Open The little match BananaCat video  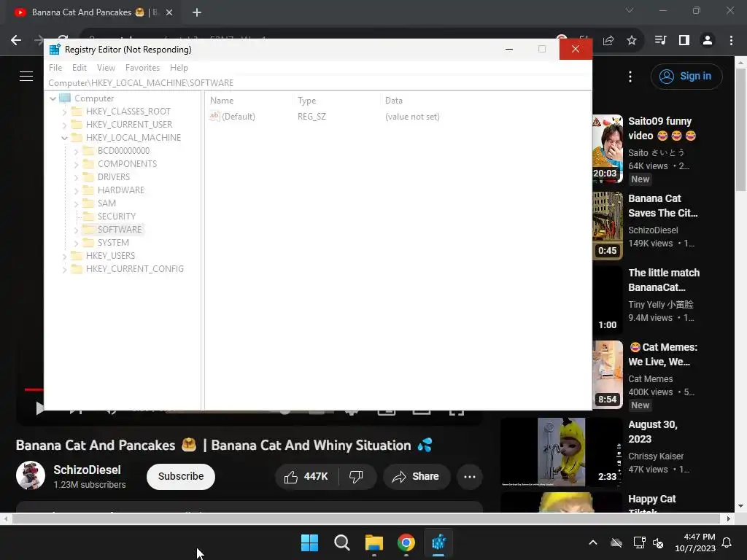[664, 280]
